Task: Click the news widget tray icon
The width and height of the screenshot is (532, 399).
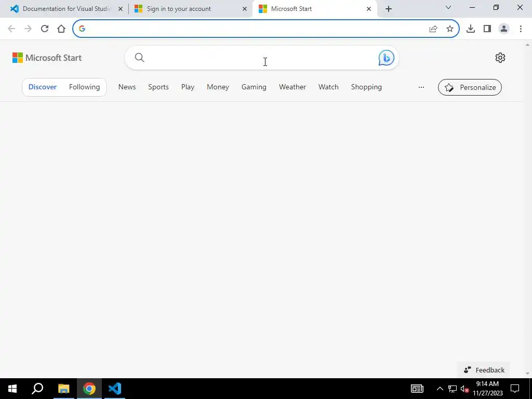Action: pos(417,389)
